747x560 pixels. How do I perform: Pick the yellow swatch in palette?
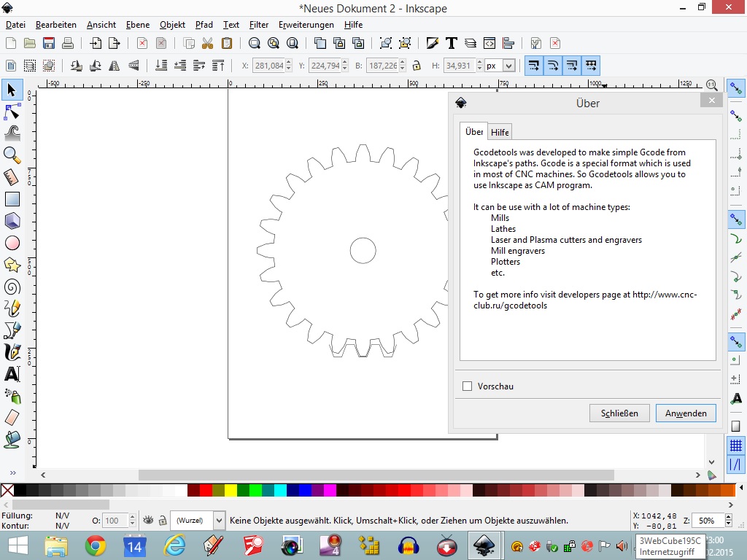coord(231,490)
